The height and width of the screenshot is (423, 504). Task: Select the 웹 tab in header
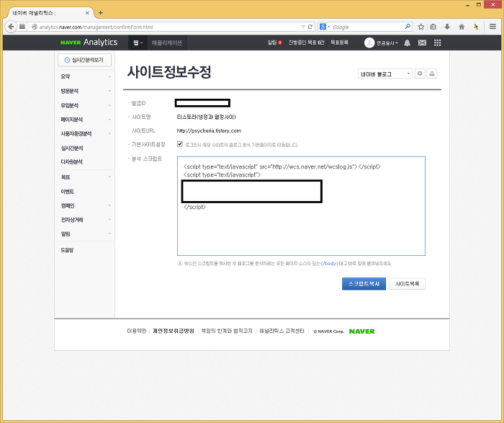click(x=138, y=43)
